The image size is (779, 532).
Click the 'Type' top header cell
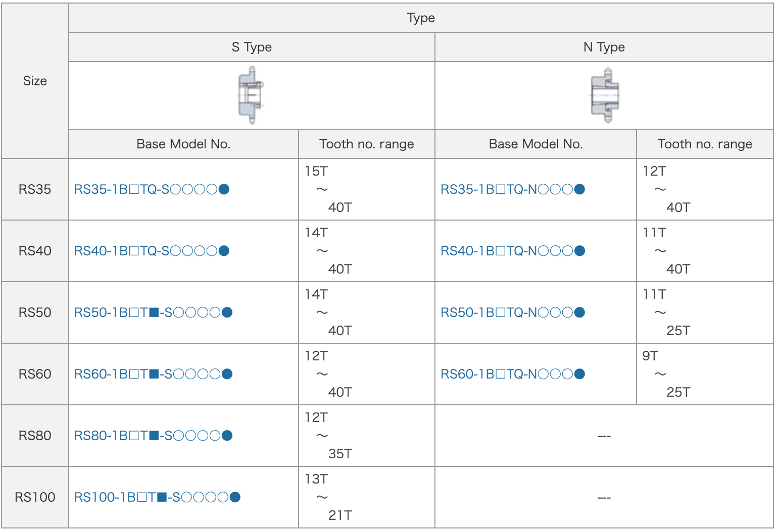point(421,18)
